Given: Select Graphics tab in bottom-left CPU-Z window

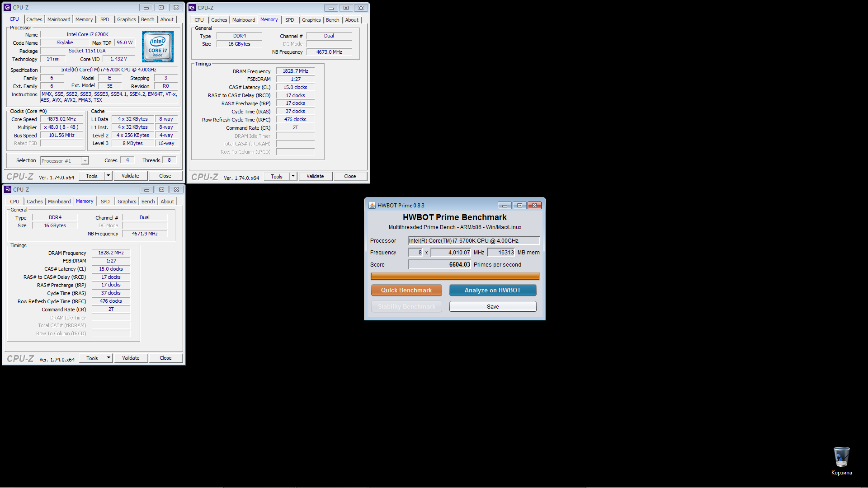Looking at the screenshot, I should coord(127,202).
